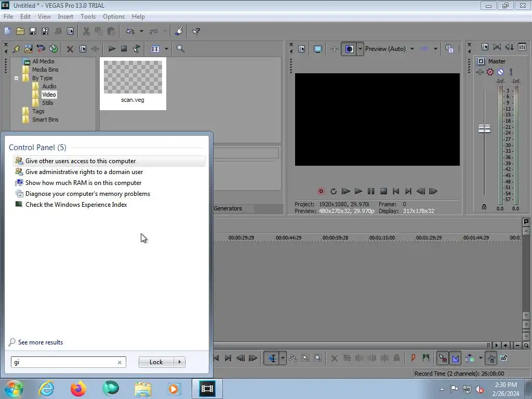
Task: Toggle Enable Snapping in timeline toolbar
Action: (x=443, y=358)
